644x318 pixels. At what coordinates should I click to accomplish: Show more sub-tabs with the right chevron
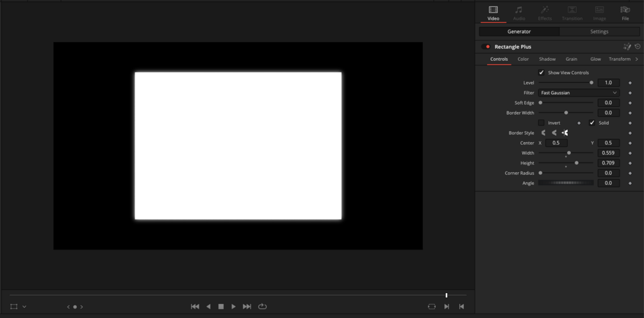click(636, 59)
